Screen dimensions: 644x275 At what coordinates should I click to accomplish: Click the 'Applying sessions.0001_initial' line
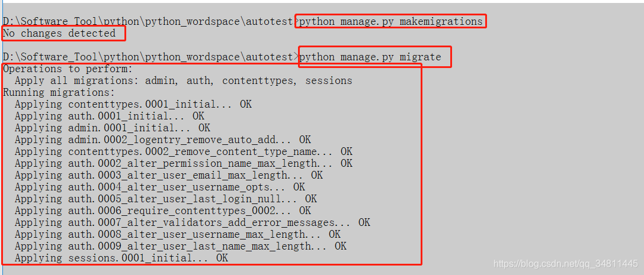point(121,259)
